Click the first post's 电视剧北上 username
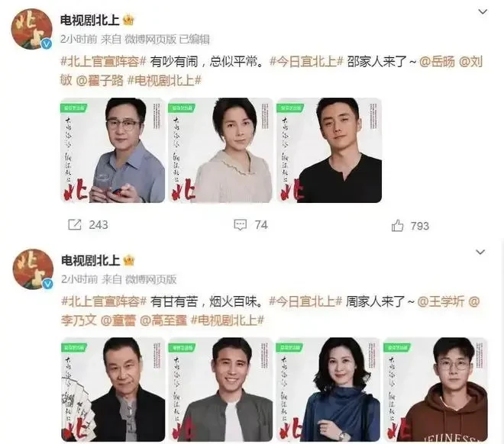Viewport: 504px width, 444px height. (x=89, y=21)
